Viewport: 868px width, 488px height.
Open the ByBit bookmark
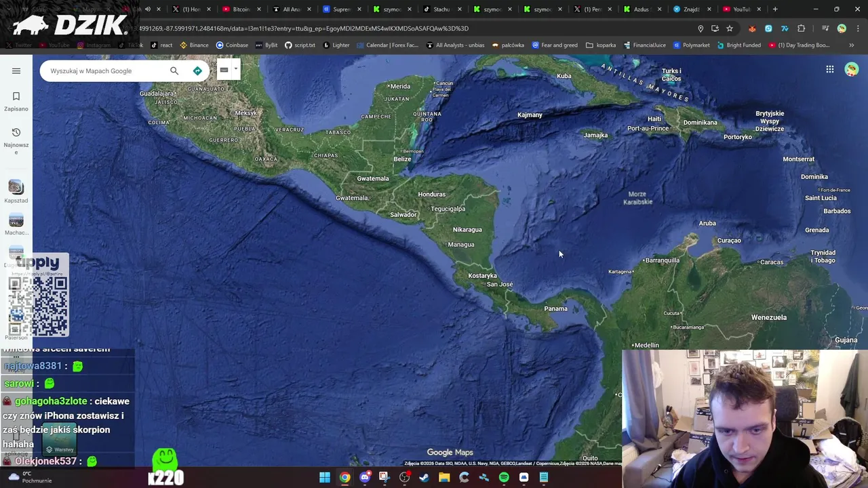click(x=267, y=45)
